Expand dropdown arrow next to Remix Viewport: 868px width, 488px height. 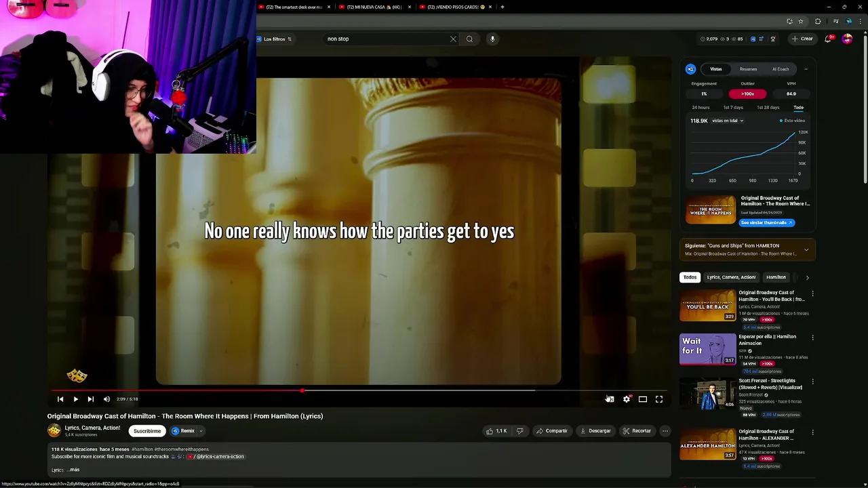[x=201, y=431]
